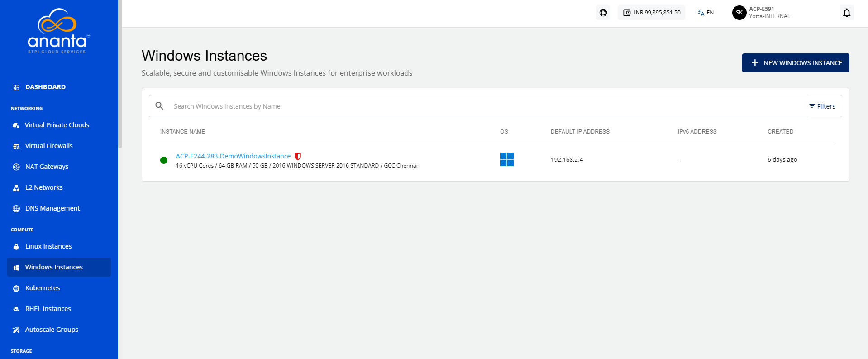This screenshot has width=868, height=359.
Task: Click the DNS Management globe icon
Action: click(x=16, y=209)
